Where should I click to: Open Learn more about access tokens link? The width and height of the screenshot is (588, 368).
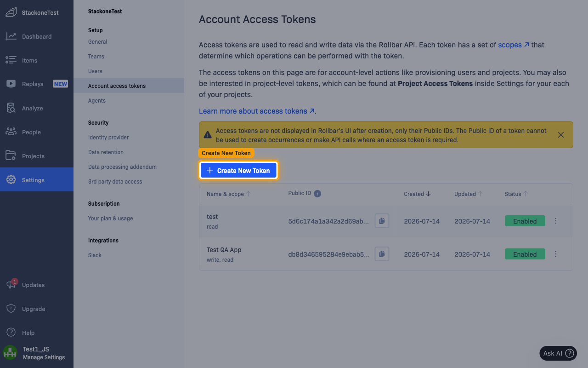click(257, 111)
